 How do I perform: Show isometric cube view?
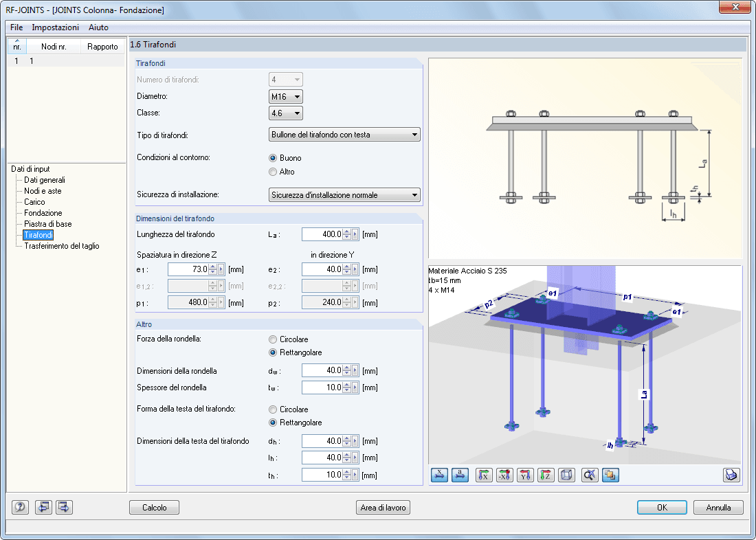pyautogui.click(x=566, y=475)
